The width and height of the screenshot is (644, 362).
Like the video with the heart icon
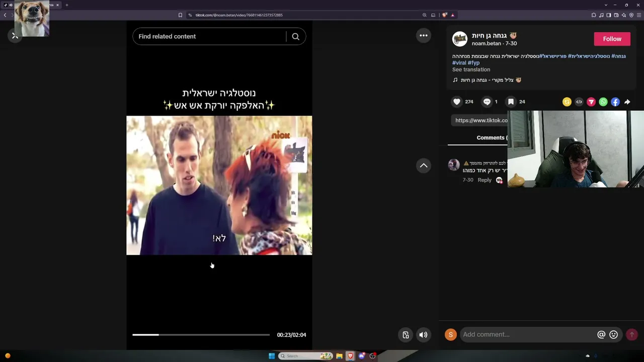point(457,102)
